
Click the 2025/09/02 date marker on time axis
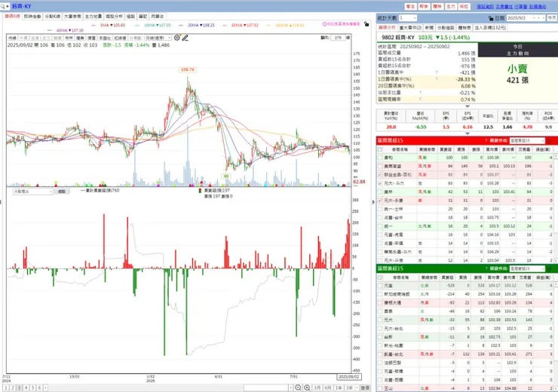coord(348,377)
